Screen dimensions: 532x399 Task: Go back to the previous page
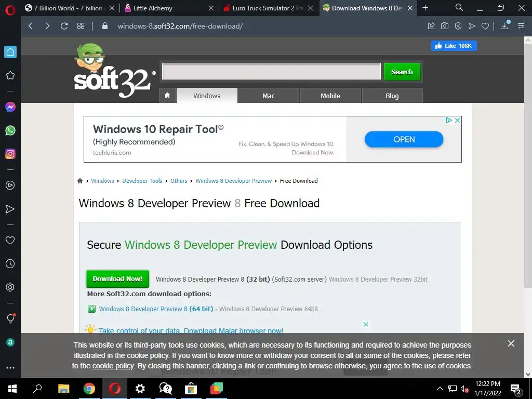click(x=31, y=26)
